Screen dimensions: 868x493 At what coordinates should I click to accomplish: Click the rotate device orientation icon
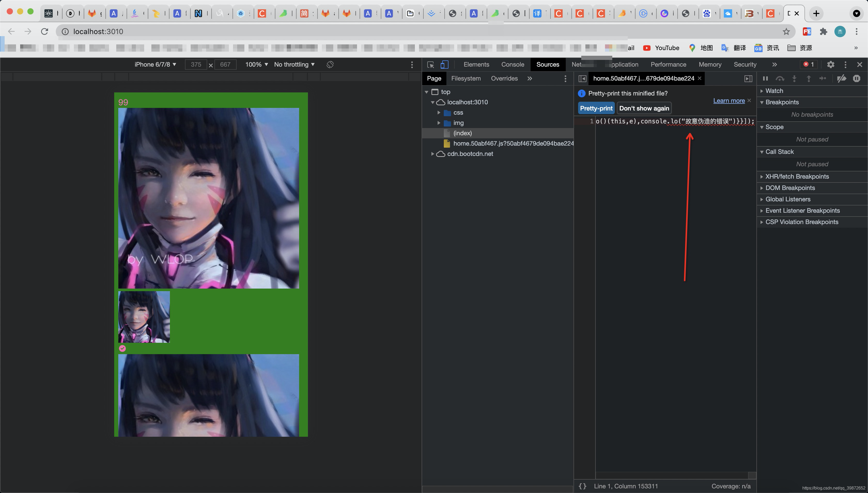pos(330,64)
